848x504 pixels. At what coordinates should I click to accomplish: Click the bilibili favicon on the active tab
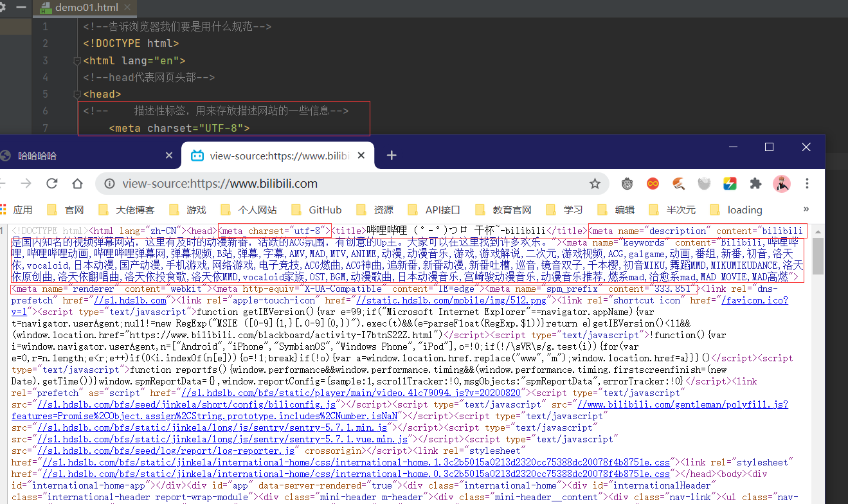198,156
